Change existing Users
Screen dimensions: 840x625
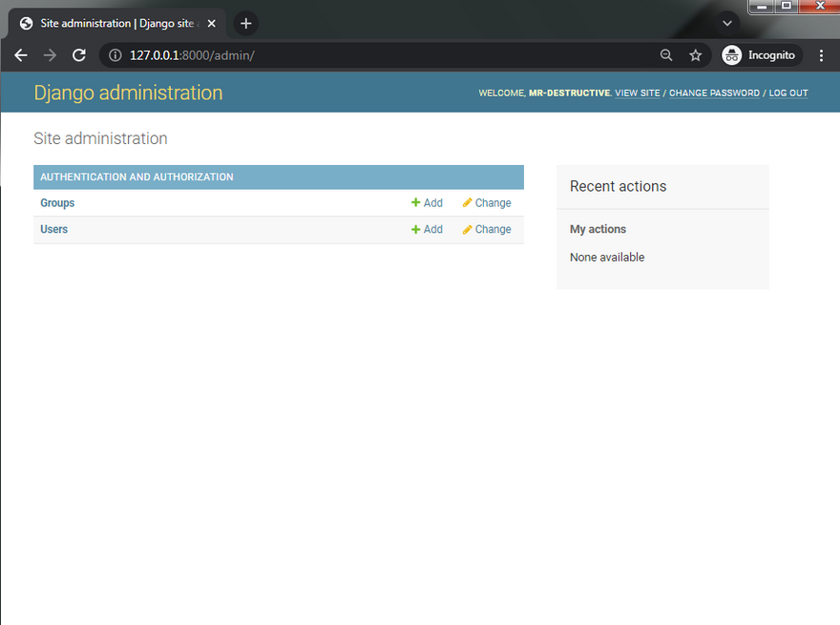(x=487, y=229)
